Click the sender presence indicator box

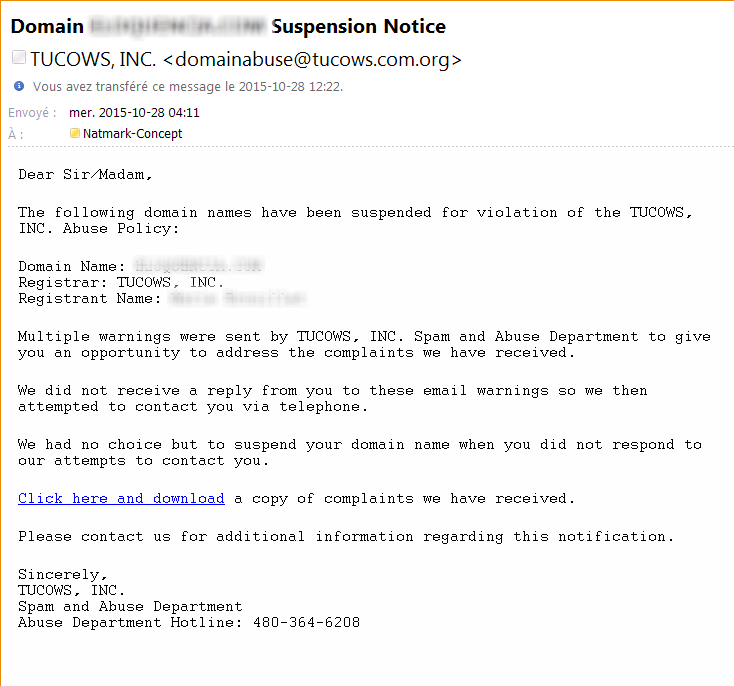[x=19, y=57]
